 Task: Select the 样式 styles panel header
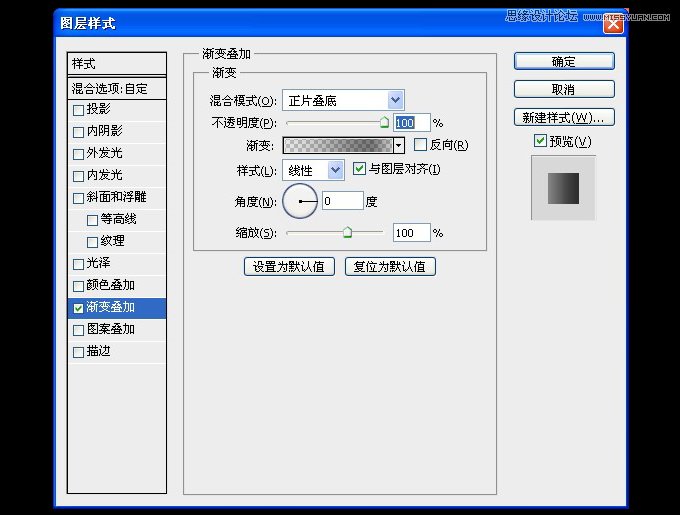pos(117,64)
